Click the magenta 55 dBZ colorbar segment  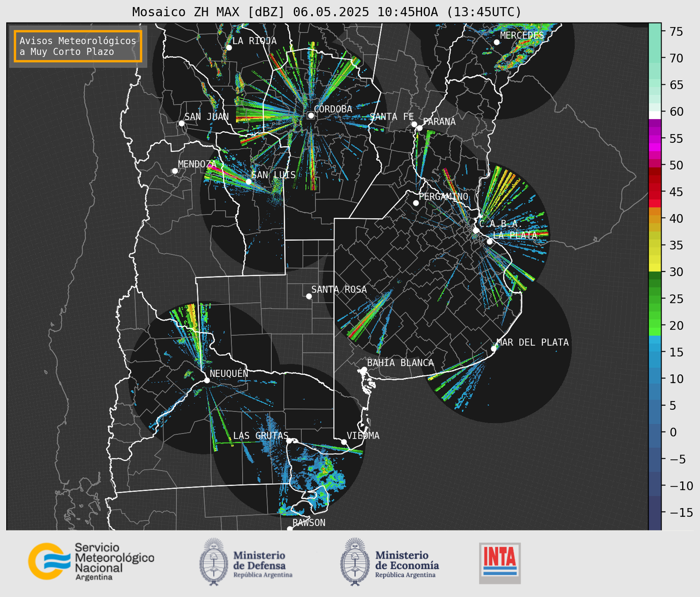(655, 139)
